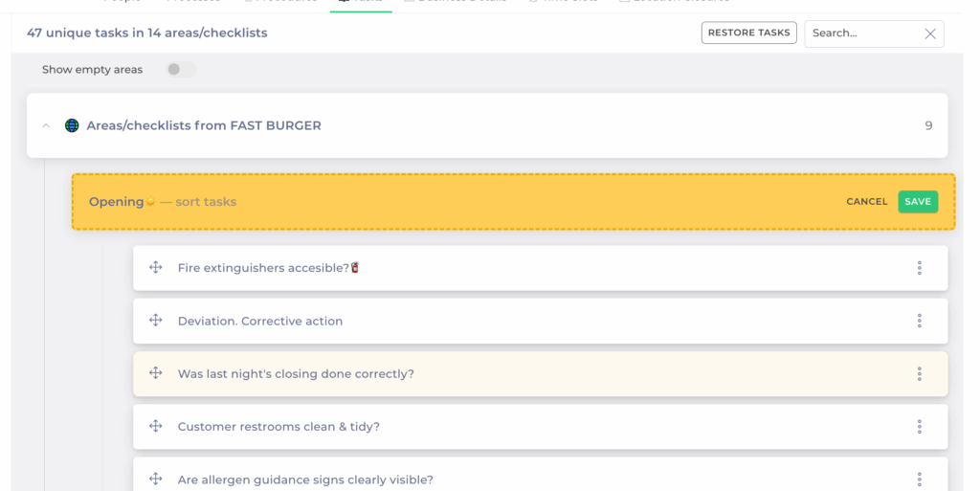Open options menu for allergen guidance signs task
Screen dimensions: 980x491
tap(919, 479)
